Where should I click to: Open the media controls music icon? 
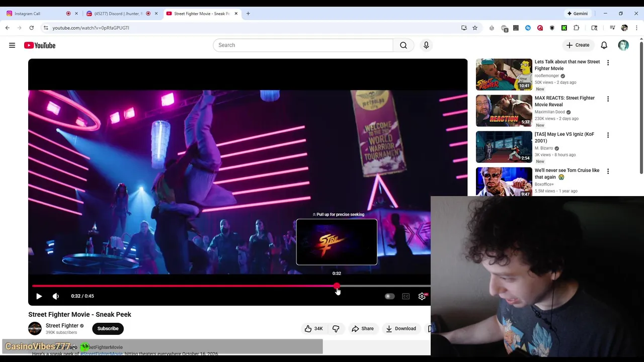click(x=612, y=28)
